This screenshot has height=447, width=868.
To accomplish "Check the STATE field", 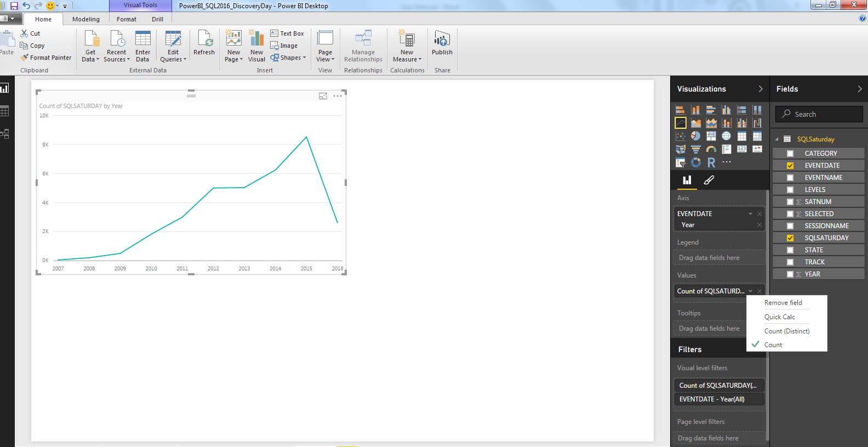I will (x=790, y=250).
